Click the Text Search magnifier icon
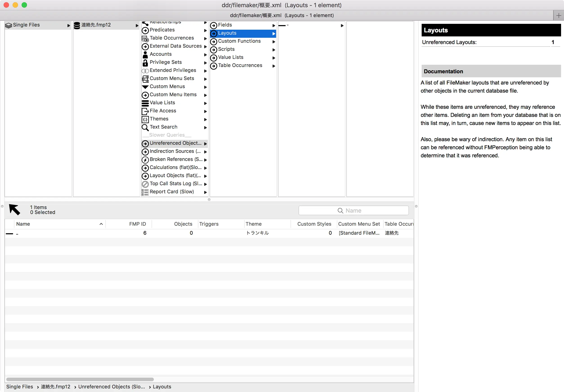This screenshot has height=392, width=564. pos(145,127)
